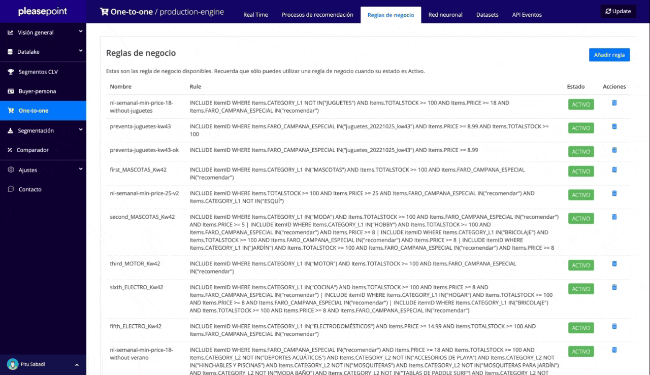Screen dimensions: 650x375
Task: Click the Añadir regla button
Action: (609, 55)
